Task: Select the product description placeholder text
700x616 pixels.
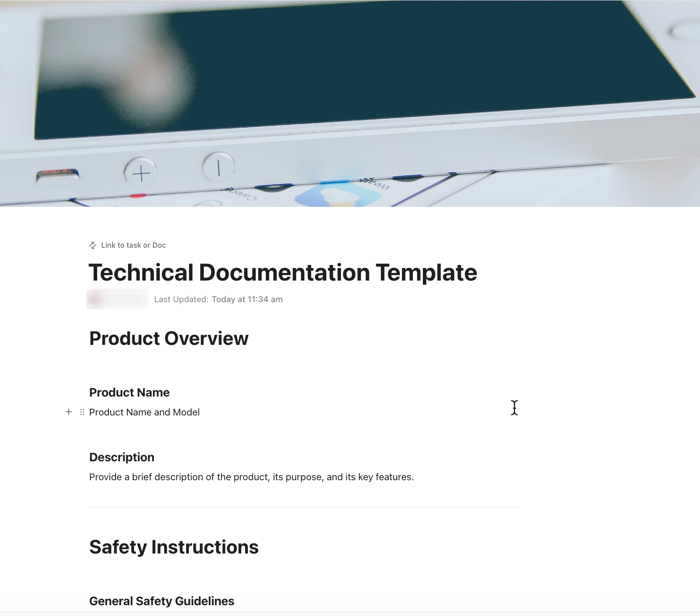Action: pos(251,477)
